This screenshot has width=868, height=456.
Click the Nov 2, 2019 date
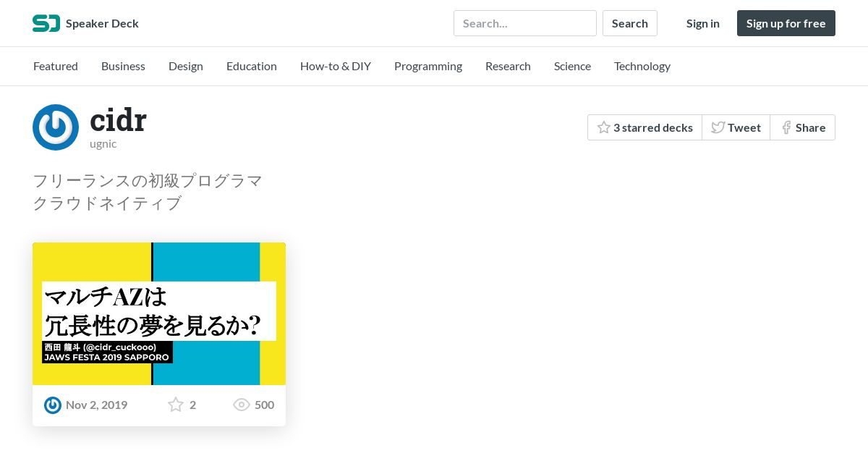(x=96, y=405)
